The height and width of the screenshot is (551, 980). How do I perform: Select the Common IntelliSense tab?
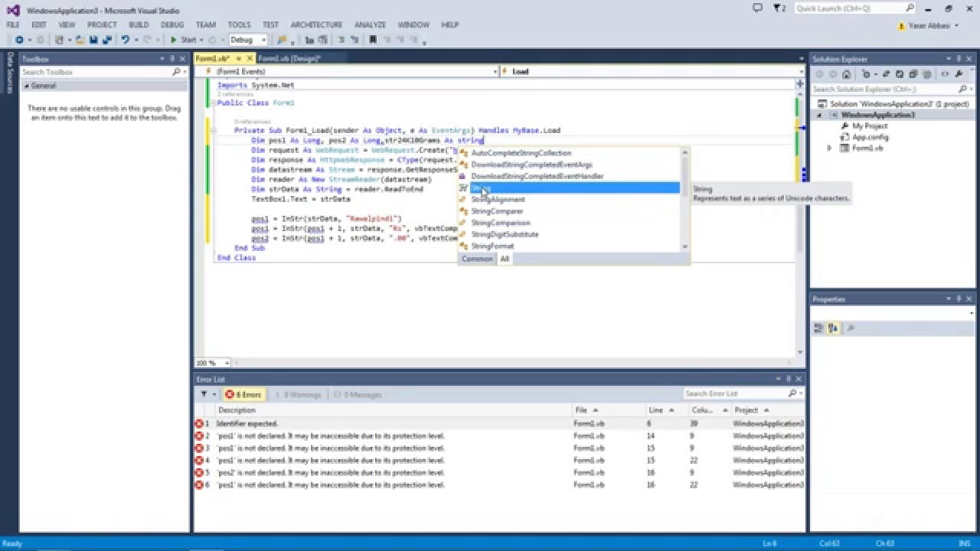click(x=477, y=259)
